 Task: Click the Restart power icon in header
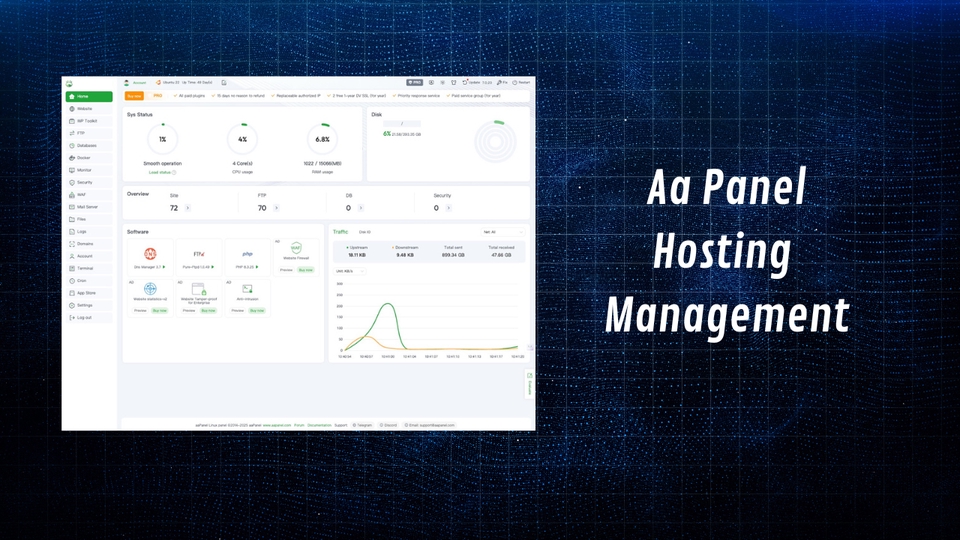(x=521, y=83)
